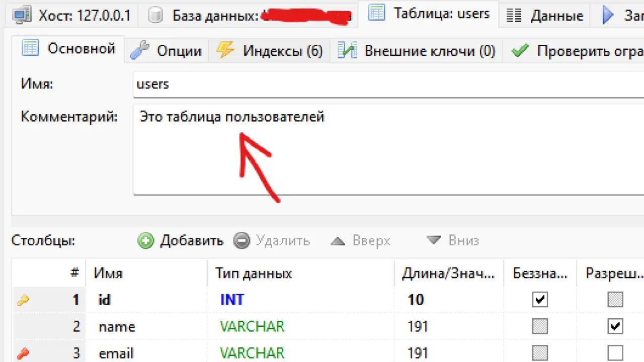This screenshot has height=362, width=644.
Task: Click the database cylinder icon on the database tab
Action: 156,15
